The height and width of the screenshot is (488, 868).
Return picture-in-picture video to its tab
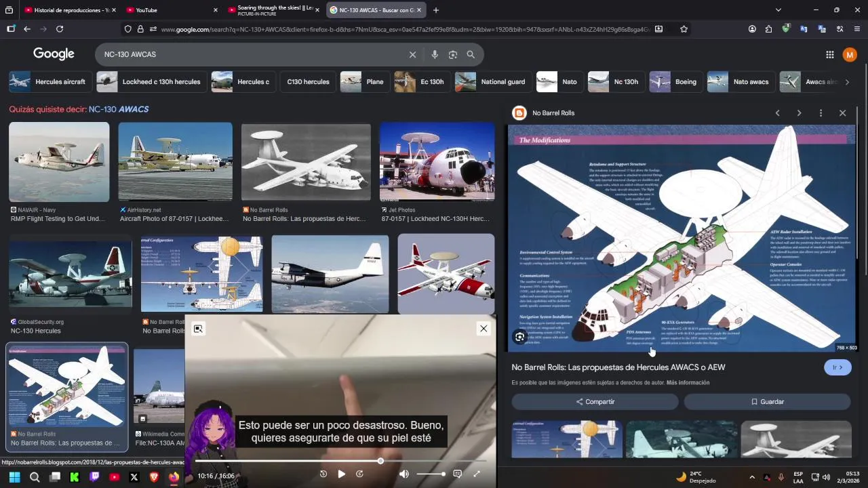198,329
